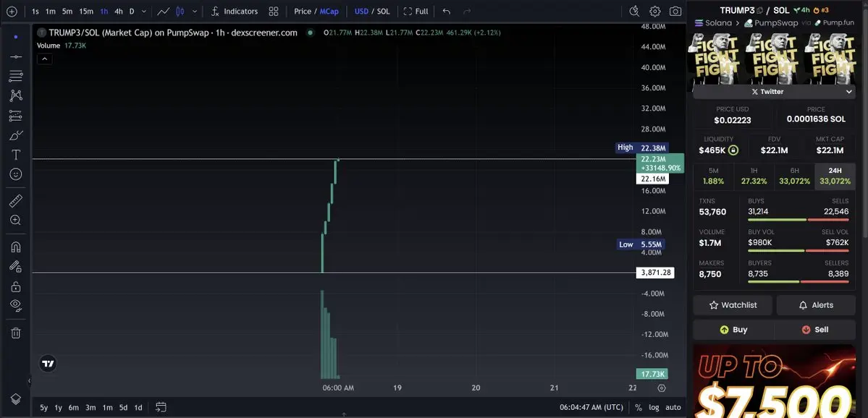Open the time axis settings gear

pos(662,388)
